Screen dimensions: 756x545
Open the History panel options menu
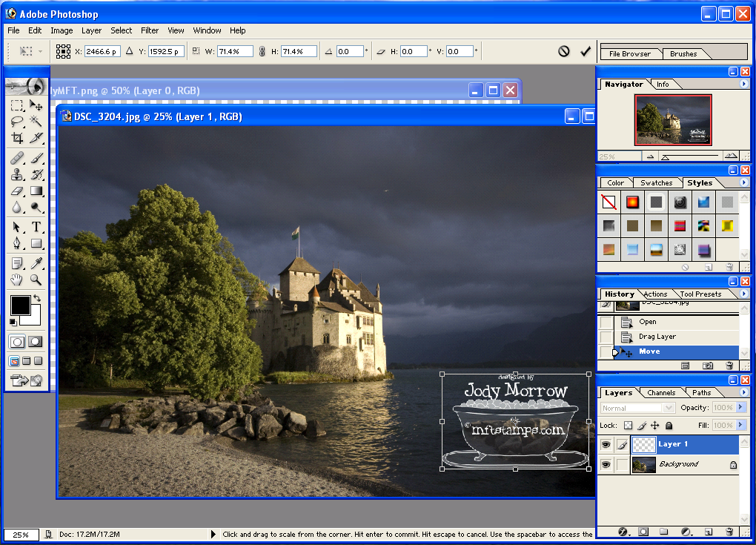pos(743,293)
